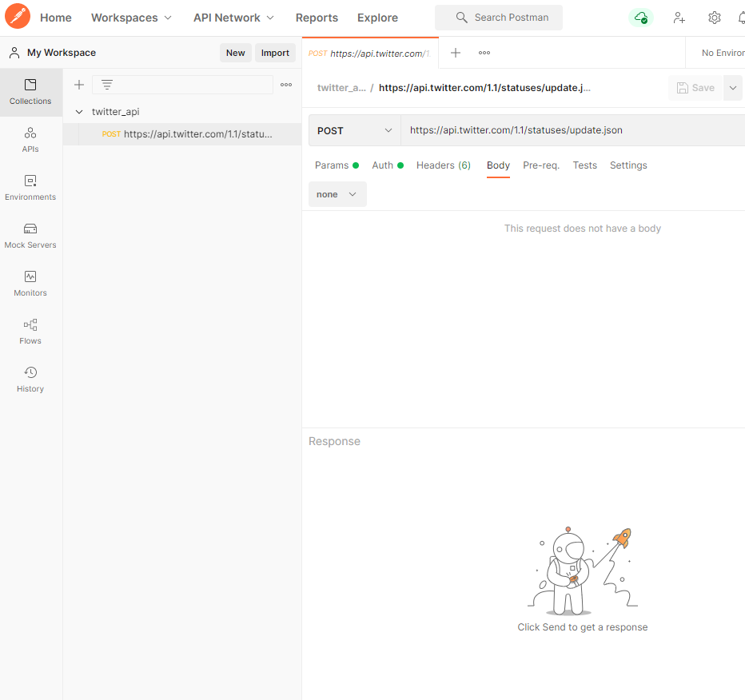Select the POST statuses request in tree
745x700 pixels.
coord(182,134)
